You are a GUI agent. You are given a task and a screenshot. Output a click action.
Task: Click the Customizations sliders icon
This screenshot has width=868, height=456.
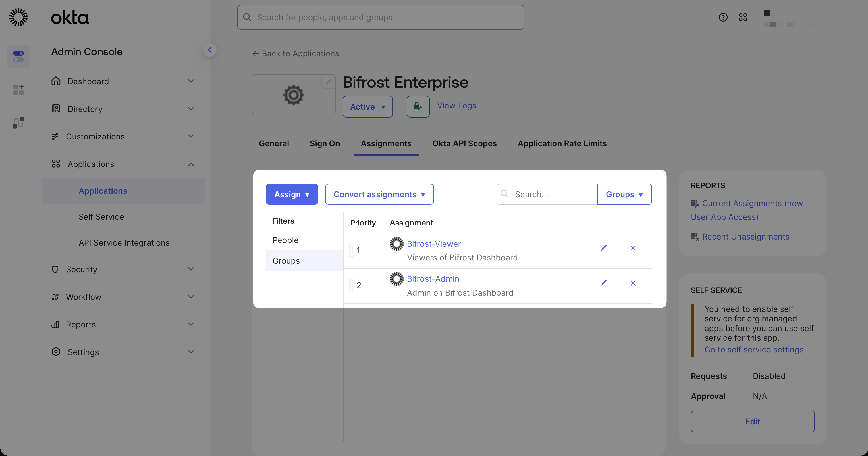click(55, 136)
